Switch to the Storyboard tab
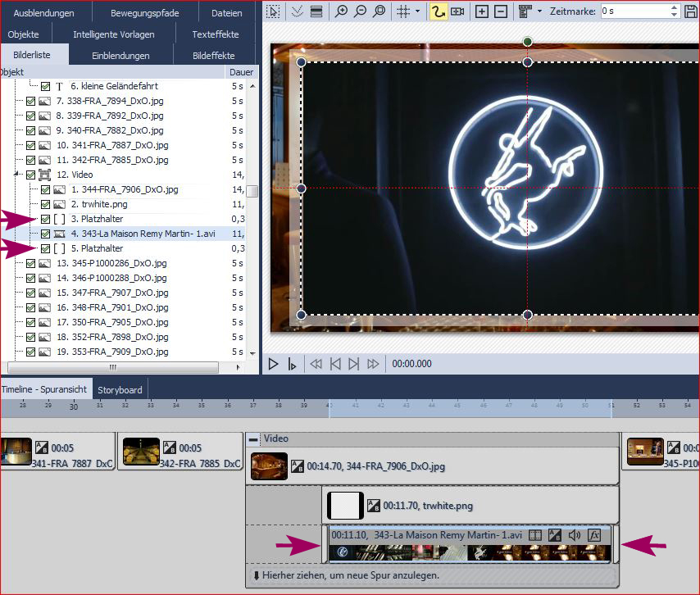The height and width of the screenshot is (595, 700). (120, 389)
